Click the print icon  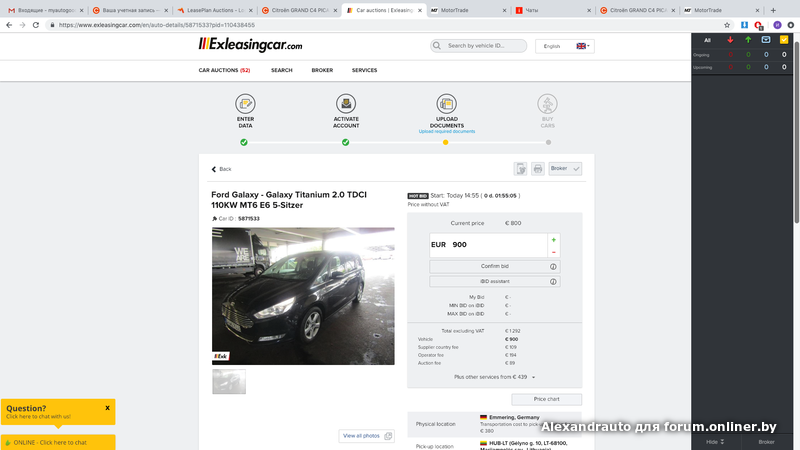[x=538, y=169]
